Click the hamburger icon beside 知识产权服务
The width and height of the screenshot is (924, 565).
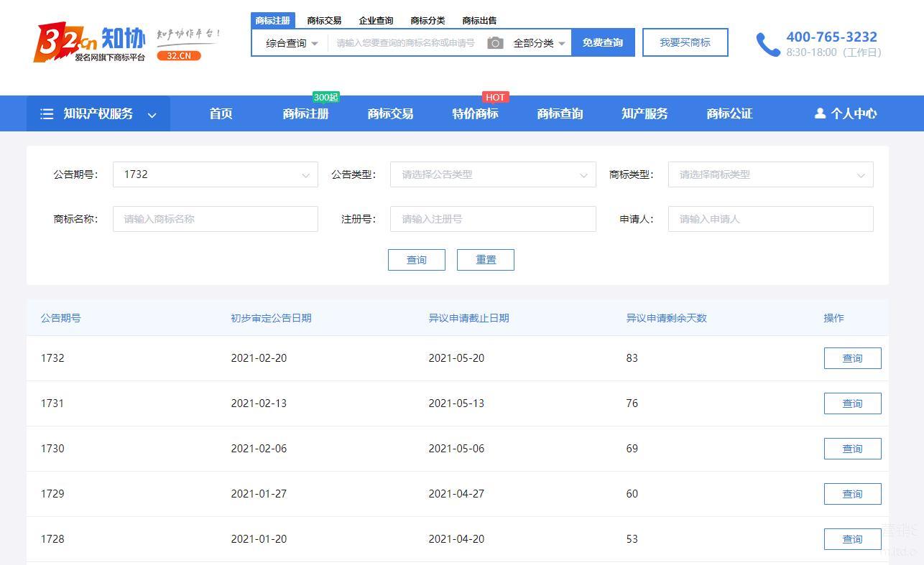pyautogui.click(x=47, y=114)
